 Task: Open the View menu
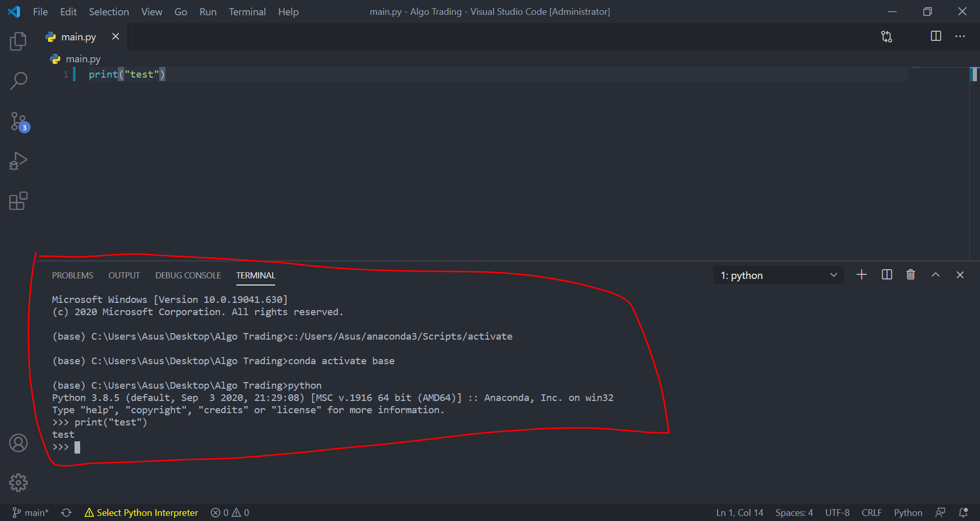pos(152,11)
